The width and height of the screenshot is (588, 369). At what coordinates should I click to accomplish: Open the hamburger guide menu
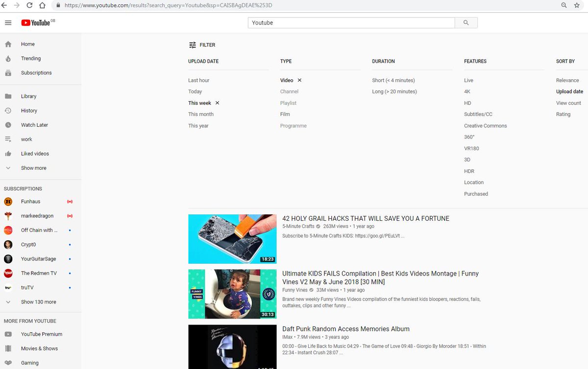8,23
